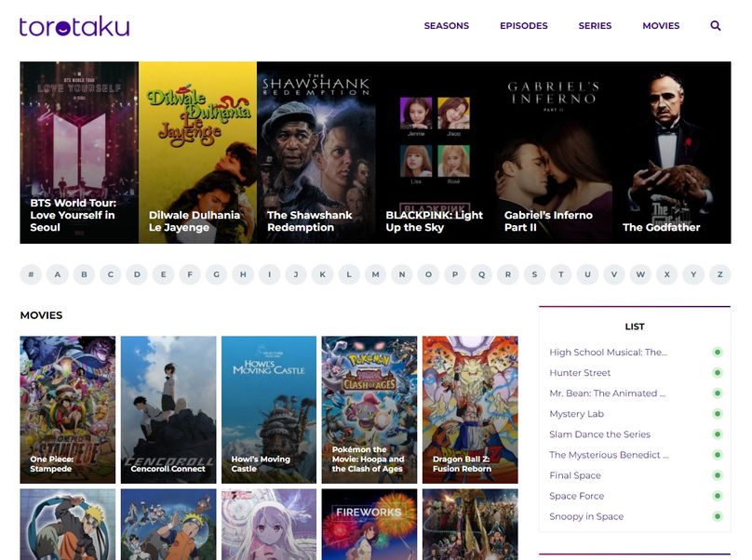Image resolution: width=752 pixels, height=560 pixels.
Task: Filter titles by letter M
Action: point(376,274)
